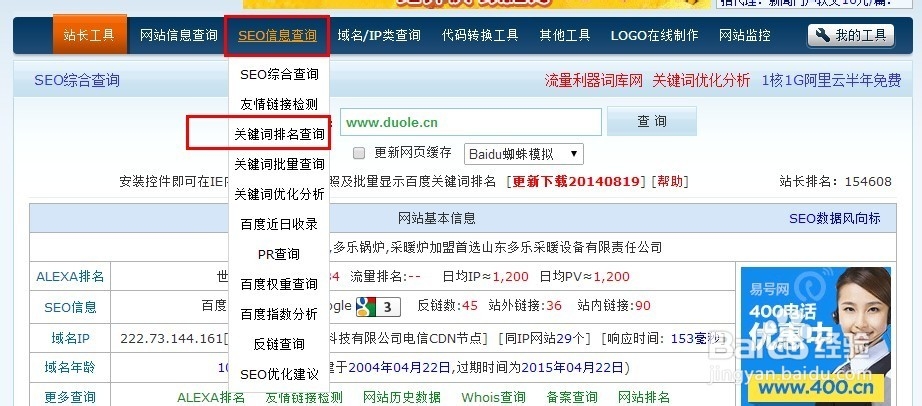Open the Whois查询 link in 更多查询

click(x=493, y=398)
